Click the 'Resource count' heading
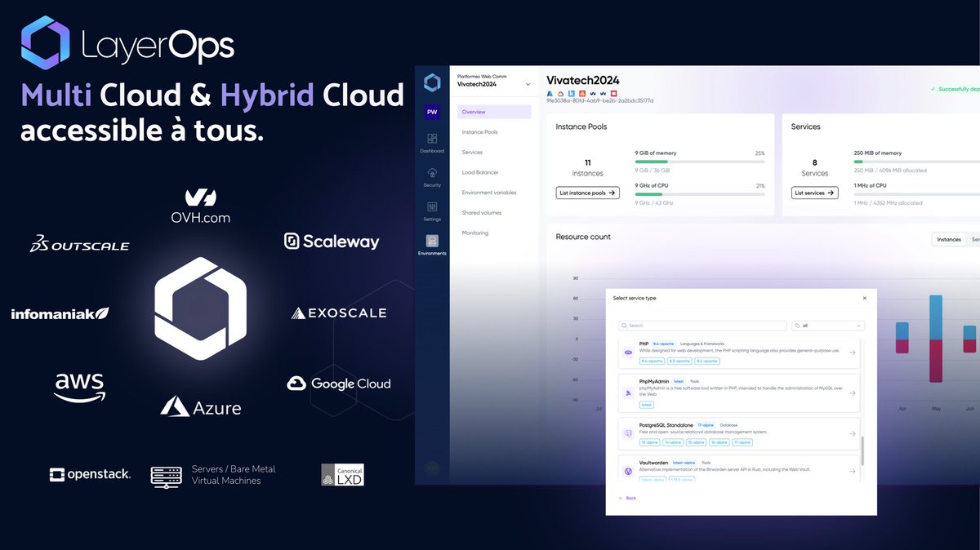Image resolution: width=980 pixels, height=550 pixels. pos(583,237)
